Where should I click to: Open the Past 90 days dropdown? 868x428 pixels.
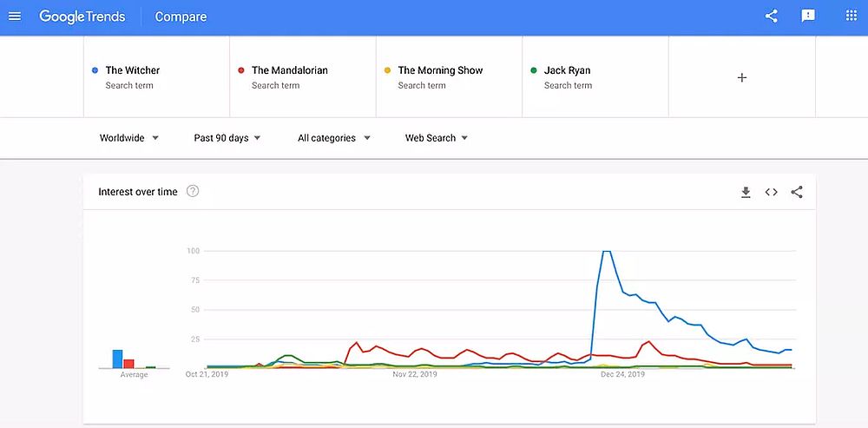pyautogui.click(x=227, y=138)
